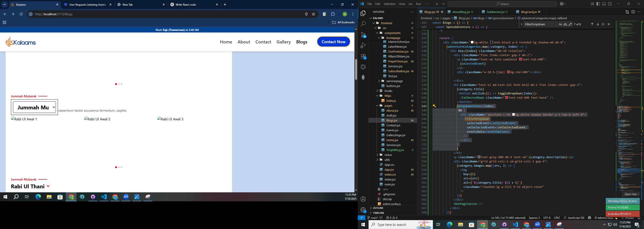Open the Gallery nav link
Image resolution: width=644 pixels, height=229 pixels.
pos(284,42)
